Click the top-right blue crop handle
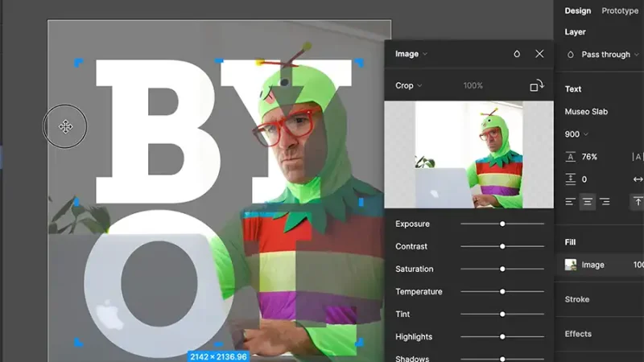Viewport: 644px width, 362px height. pos(359,63)
